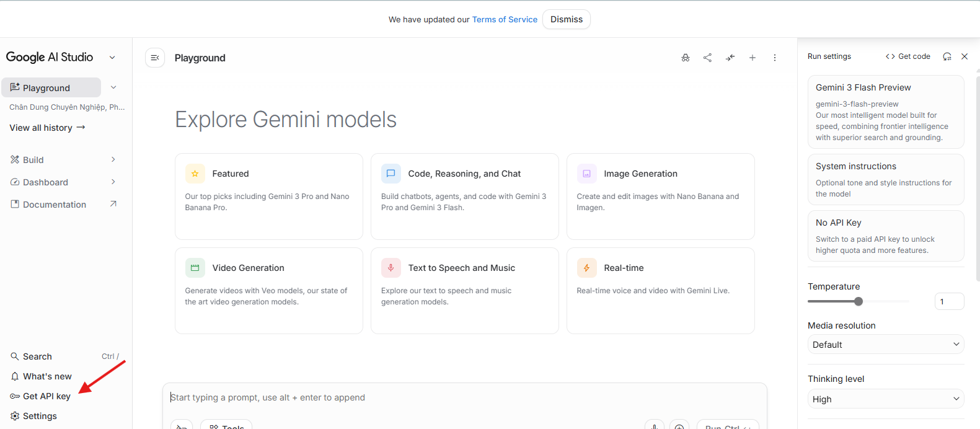The width and height of the screenshot is (980, 429).
Task: Expand the Google AI Studio account chevron
Action: pyautogui.click(x=112, y=58)
